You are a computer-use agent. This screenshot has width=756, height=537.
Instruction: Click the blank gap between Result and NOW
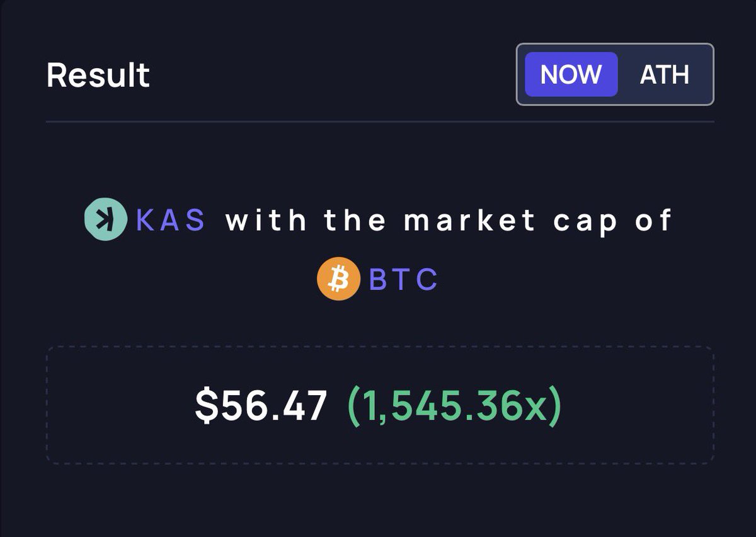[x=333, y=75]
